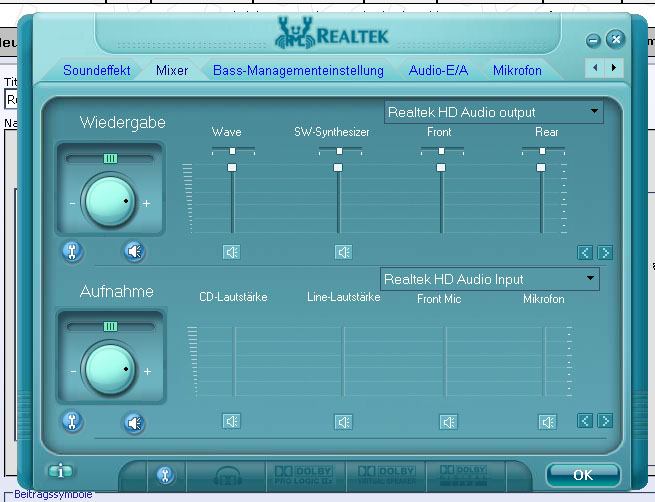655x502 pixels.
Task: Open the Soundeffekt tab
Action: tap(96, 70)
